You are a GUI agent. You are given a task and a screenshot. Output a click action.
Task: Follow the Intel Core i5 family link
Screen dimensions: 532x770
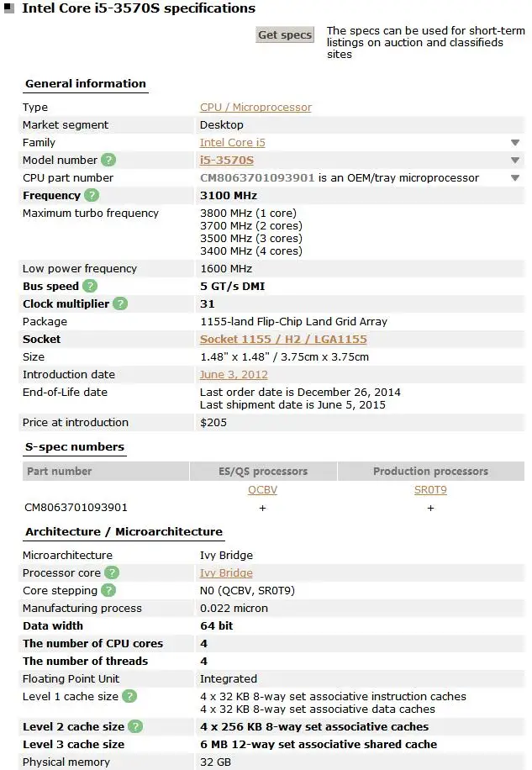(x=233, y=143)
